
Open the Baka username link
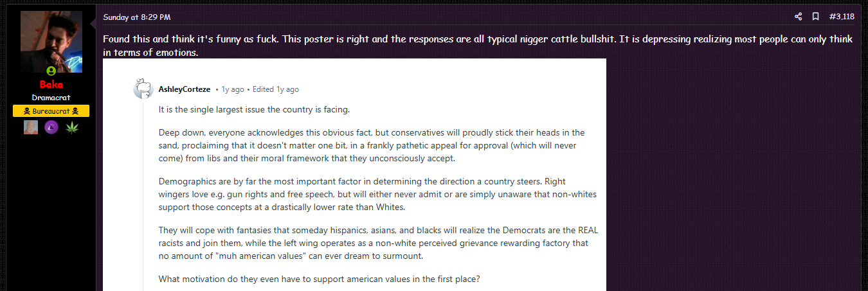51,85
